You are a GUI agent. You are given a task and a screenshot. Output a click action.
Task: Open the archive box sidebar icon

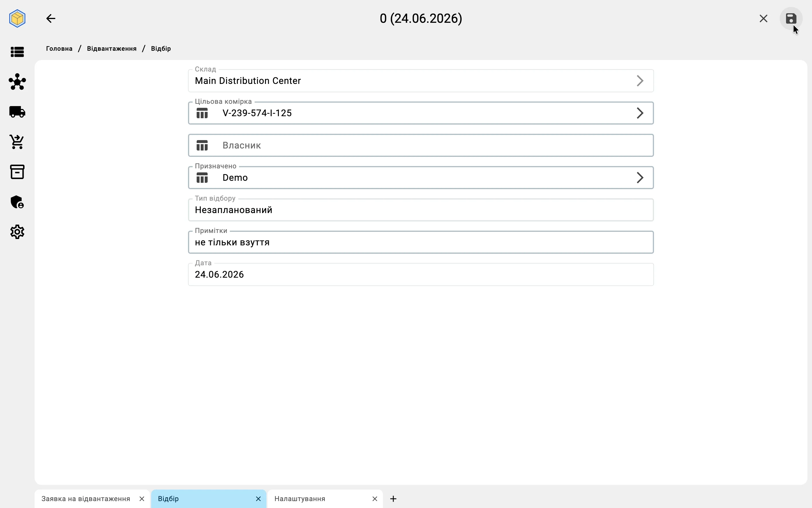[x=17, y=172]
